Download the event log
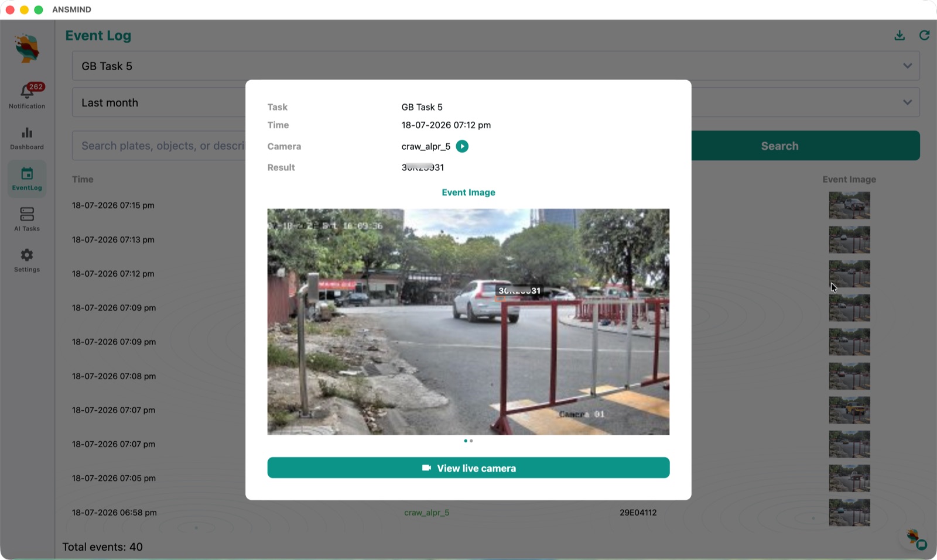 click(x=900, y=36)
